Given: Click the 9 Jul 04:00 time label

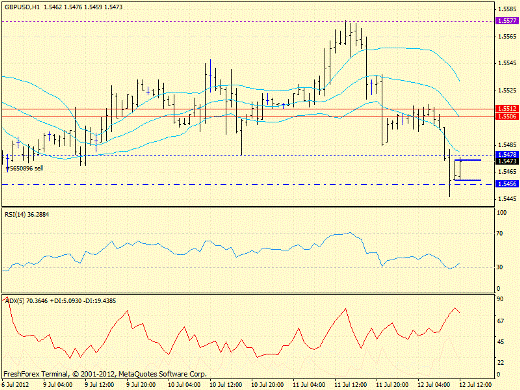Looking at the screenshot, I should tap(57, 384).
